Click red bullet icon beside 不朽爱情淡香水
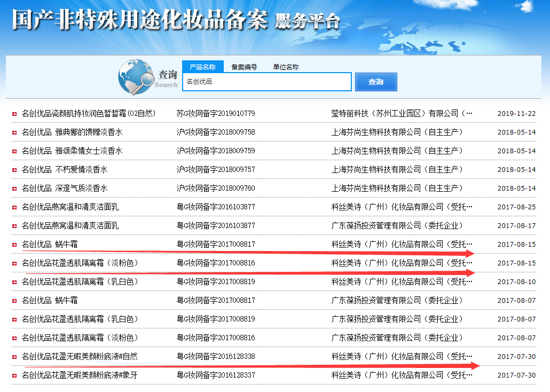This screenshot has height=392, width=550. pyautogui.click(x=14, y=170)
